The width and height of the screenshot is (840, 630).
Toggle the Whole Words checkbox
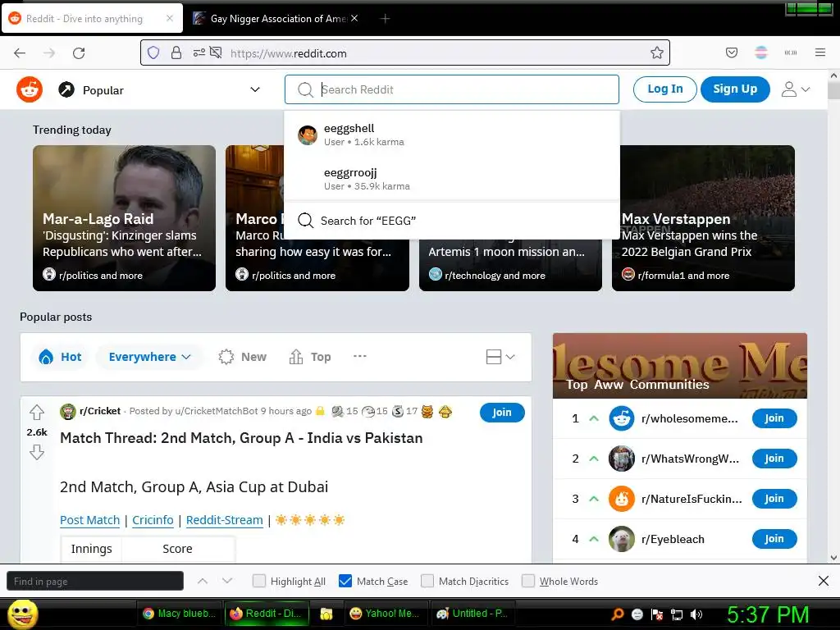527,581
